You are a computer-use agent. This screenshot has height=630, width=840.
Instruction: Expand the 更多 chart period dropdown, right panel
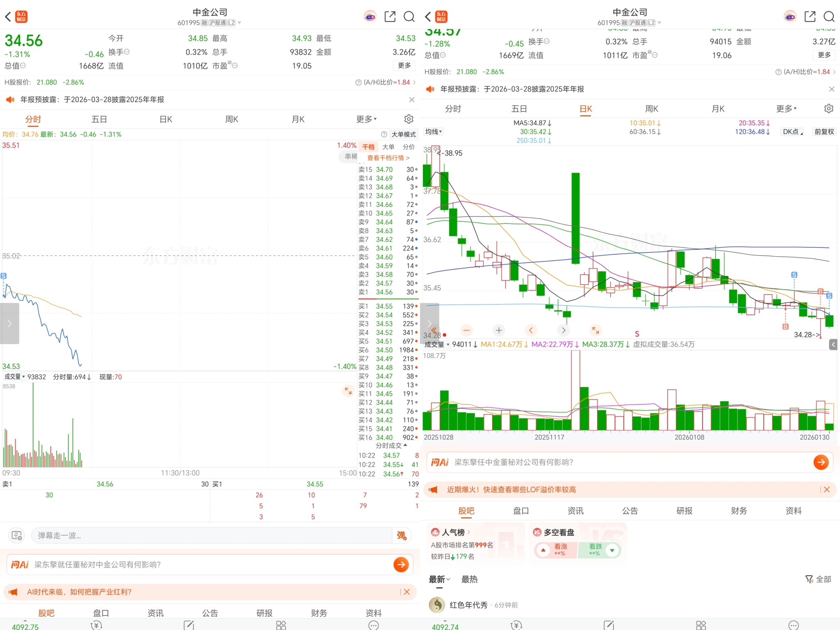(x=786, y=109)
